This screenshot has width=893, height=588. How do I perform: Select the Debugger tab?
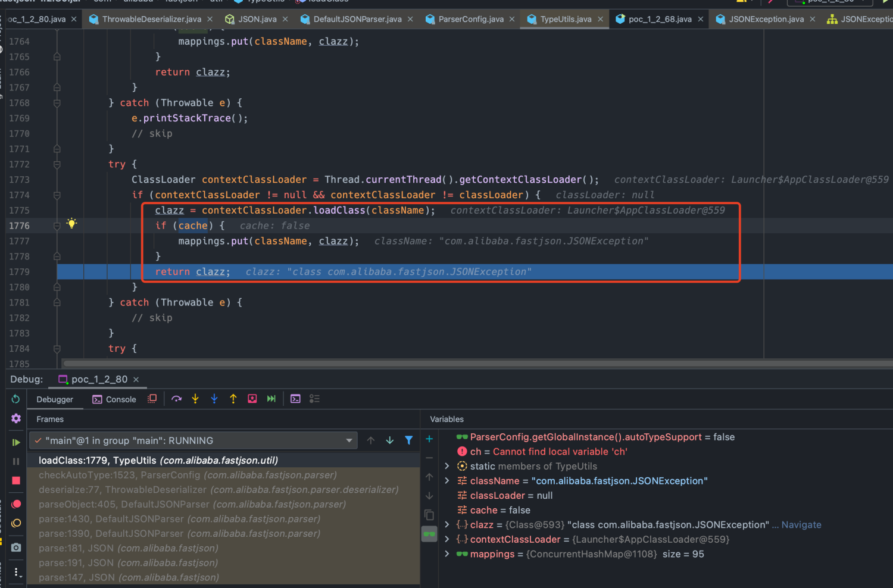(x=55, y=399)
